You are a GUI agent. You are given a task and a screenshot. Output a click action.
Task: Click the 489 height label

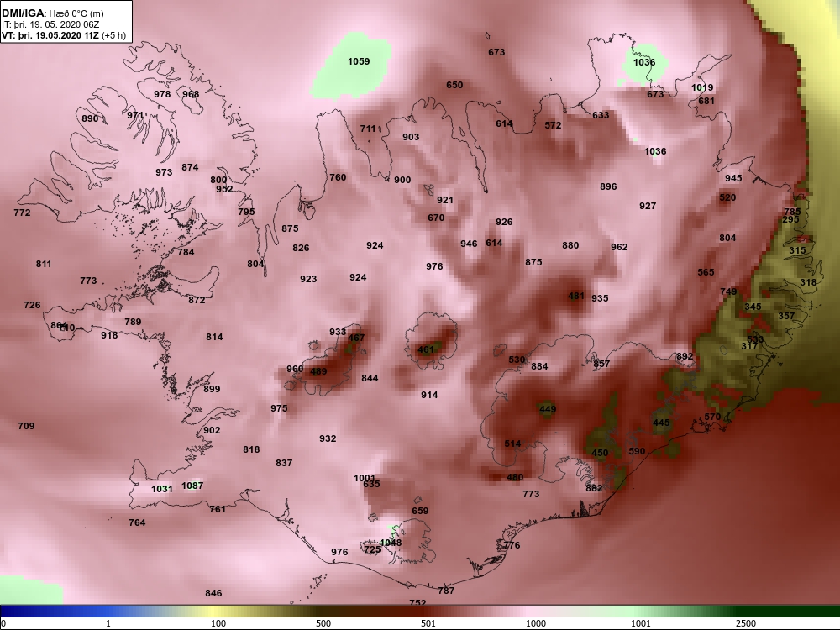point(318,371)
